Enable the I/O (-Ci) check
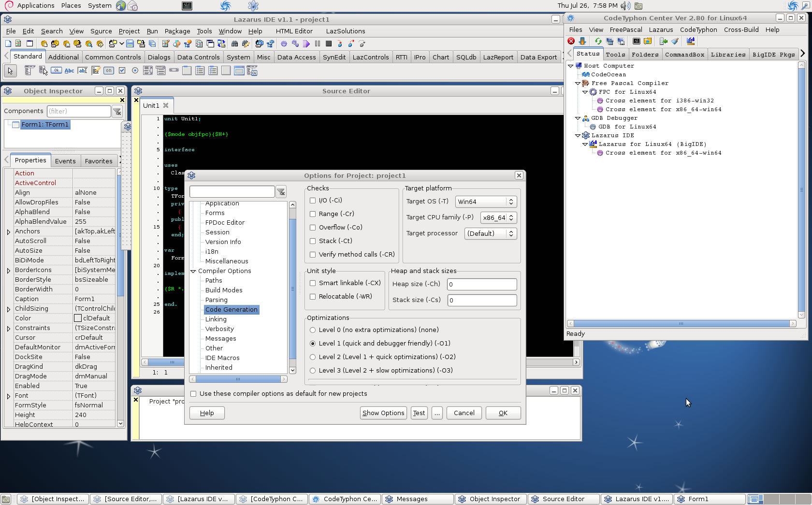 pos(313,201)
